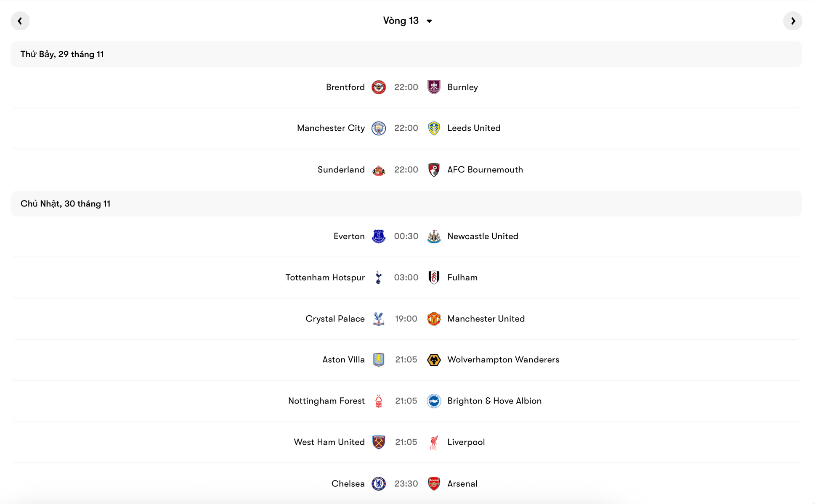Image resolution: width=815 pixels, height=504 pixels.
Task: Click the Brentford club crest
Action: tap(378, 87)
